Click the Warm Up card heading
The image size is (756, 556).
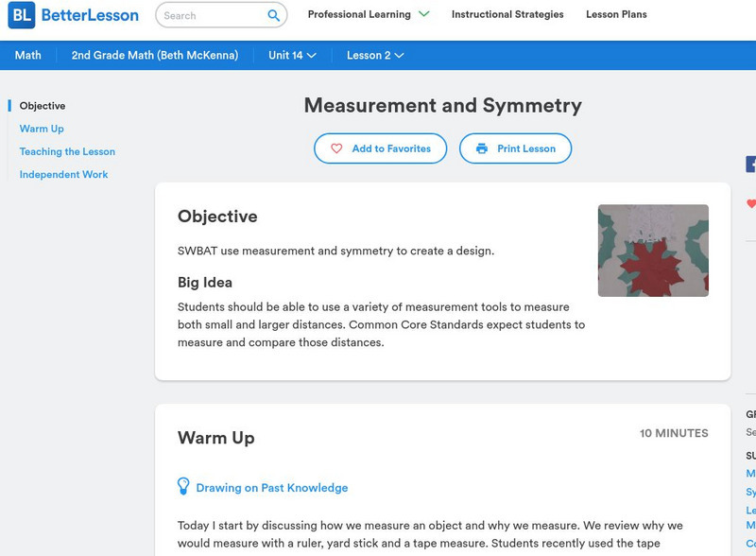click(x=216, y=438)
